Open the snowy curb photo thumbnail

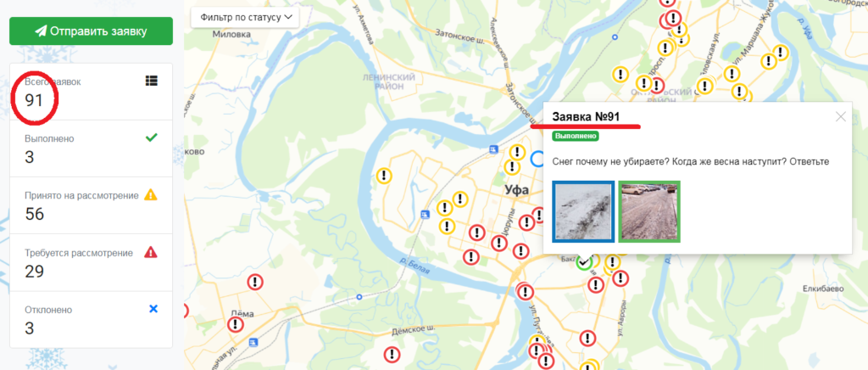pos(583,211)
